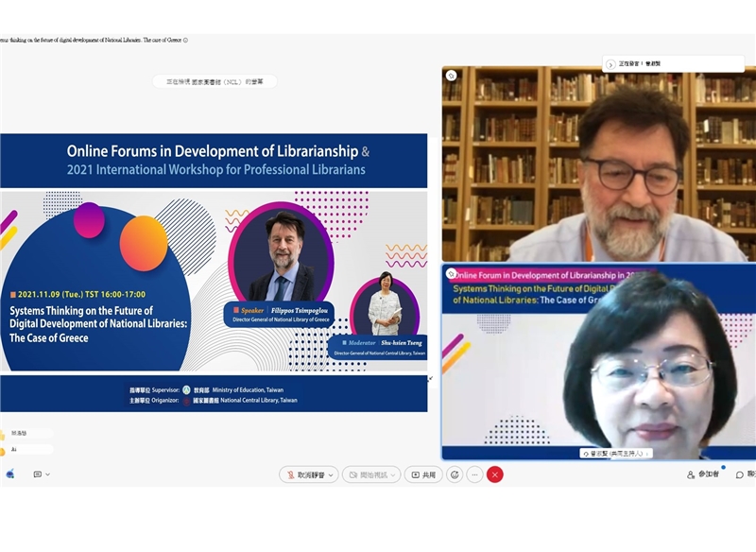This screenshot has height=552, width=756.
Task: Open the more options ellipsis button
Action: click(x=475, y=474)
